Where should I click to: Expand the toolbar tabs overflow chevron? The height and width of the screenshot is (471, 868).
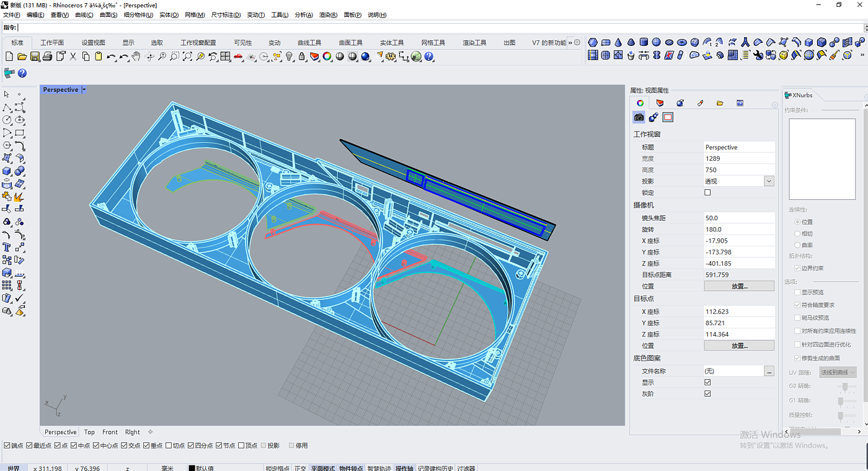(570, 43)
